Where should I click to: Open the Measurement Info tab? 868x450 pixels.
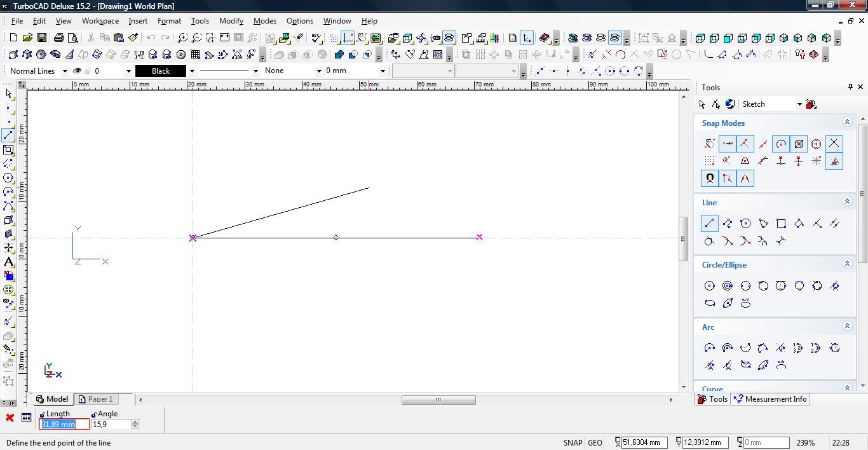click(770, 399)
